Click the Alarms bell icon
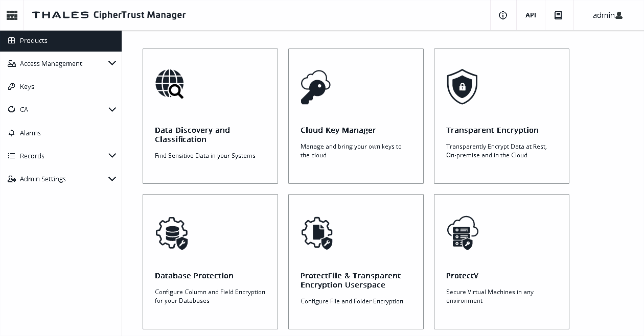The width and height of the screenshot is (644, 336). pos(11,133)
